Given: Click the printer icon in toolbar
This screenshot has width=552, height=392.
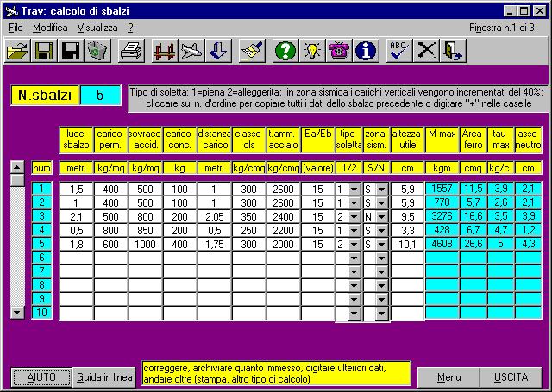Looking at the screenshot, I should click(x=130, y=51).
